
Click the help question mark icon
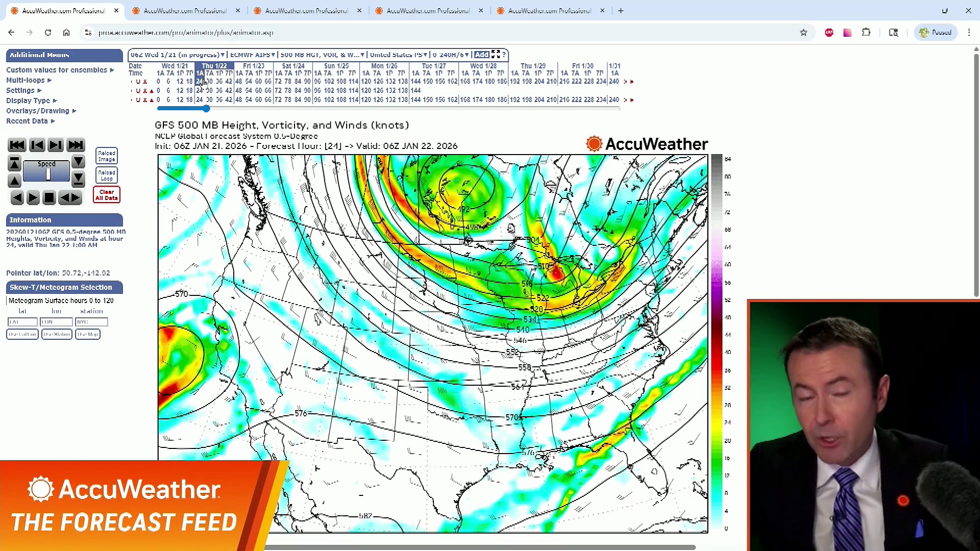[504, 55]
